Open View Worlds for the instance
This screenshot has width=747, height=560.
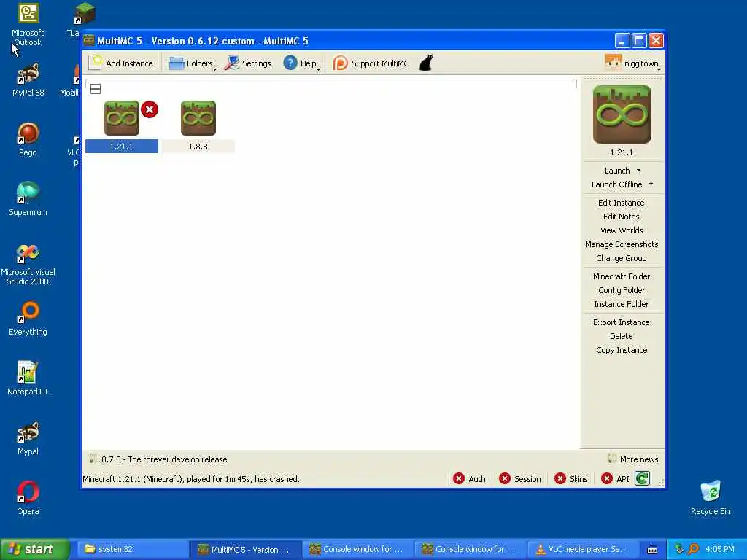pos(622,230)
